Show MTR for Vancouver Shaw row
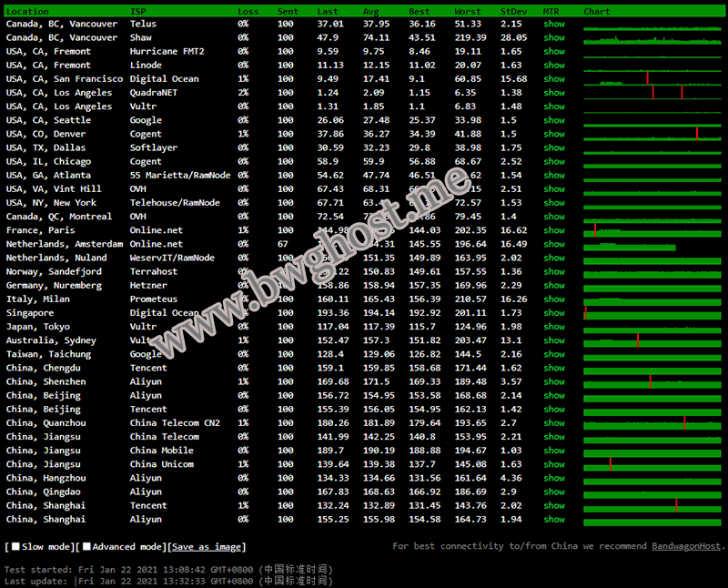The image size is (728, 588). pos(554,37)
